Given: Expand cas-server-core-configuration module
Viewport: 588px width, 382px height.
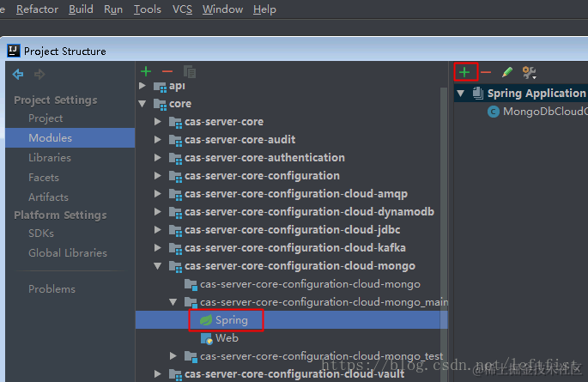Looking at the screenshot, I should point(158,176).
